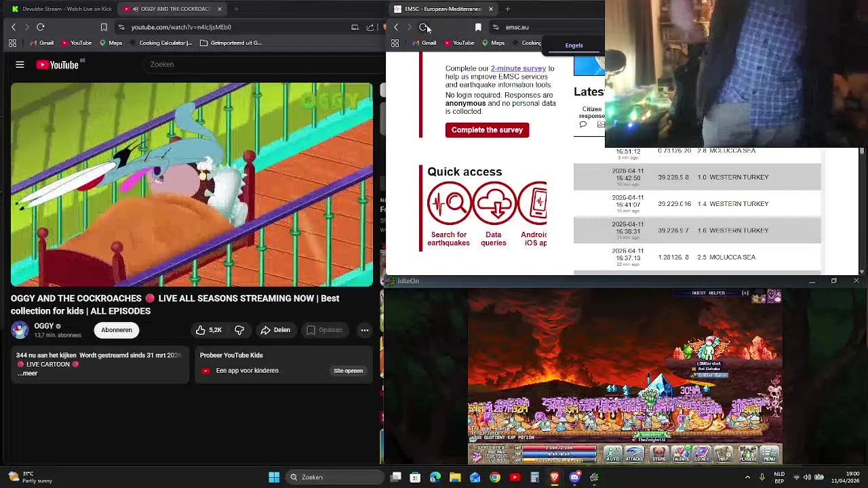Screen dimensions: 868x488
Task: Expand video description with ...meer
Action: (x=27, y=373)
